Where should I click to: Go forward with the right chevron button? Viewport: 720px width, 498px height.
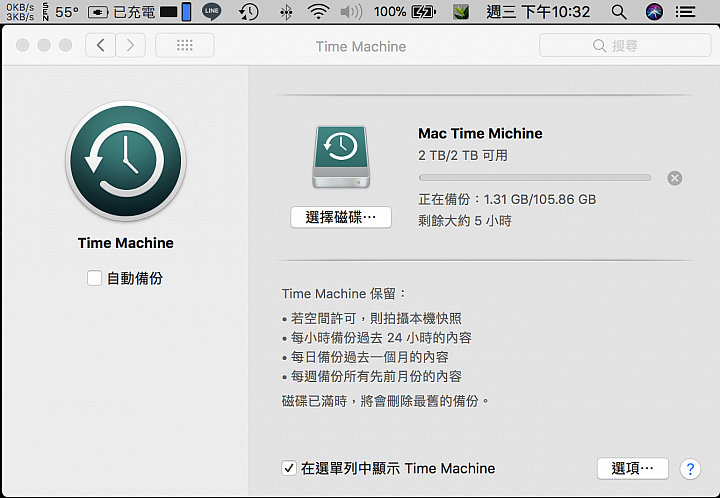130,45
